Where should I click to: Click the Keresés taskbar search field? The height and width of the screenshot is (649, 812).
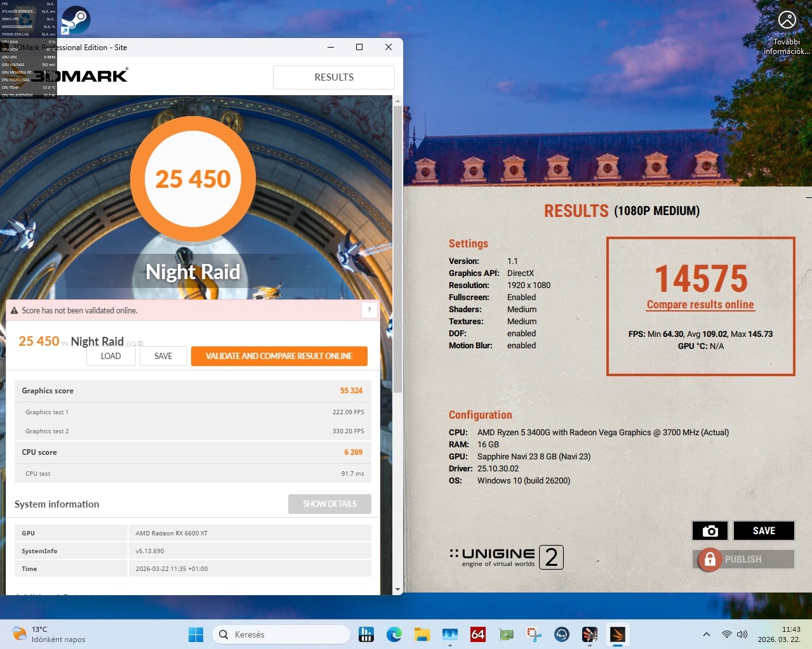pyautogui.click(x=281, y=634)
